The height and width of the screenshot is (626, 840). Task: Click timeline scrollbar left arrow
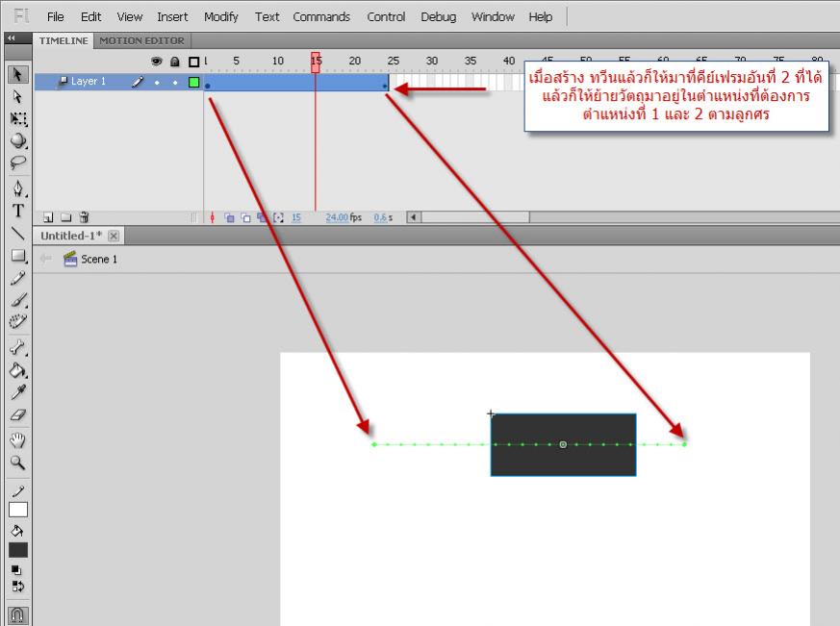(413, 217)
